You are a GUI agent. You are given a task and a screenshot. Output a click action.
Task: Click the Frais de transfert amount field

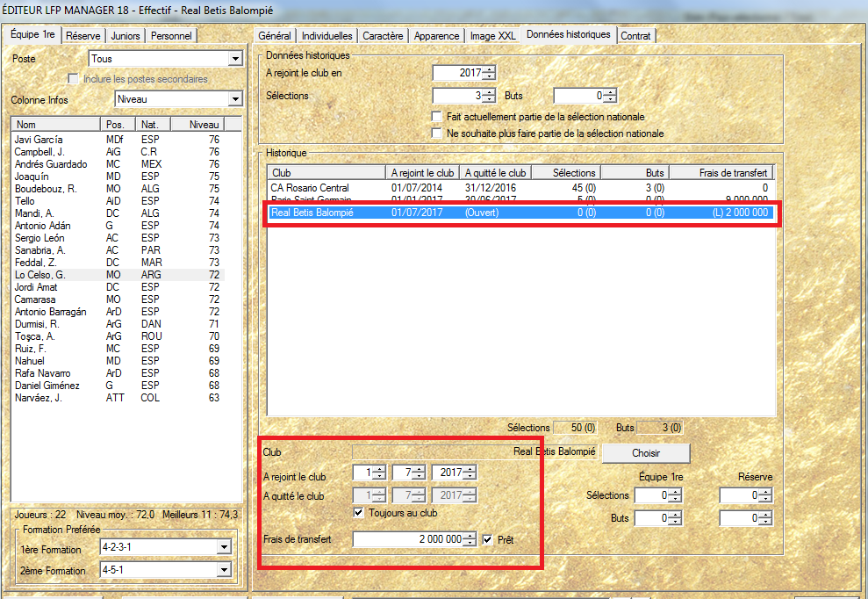(414, 539)
